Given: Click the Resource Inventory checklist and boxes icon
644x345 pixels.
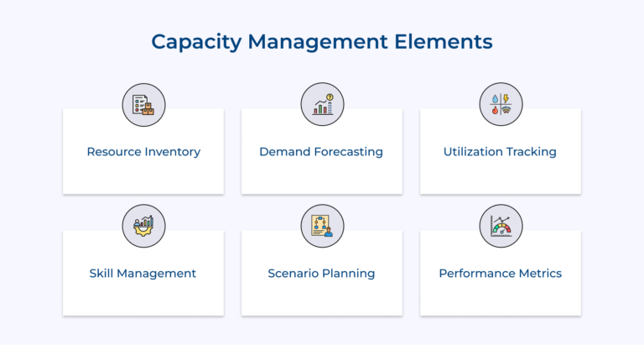Looking at the screenshot, I should click(x=143, y=105).
